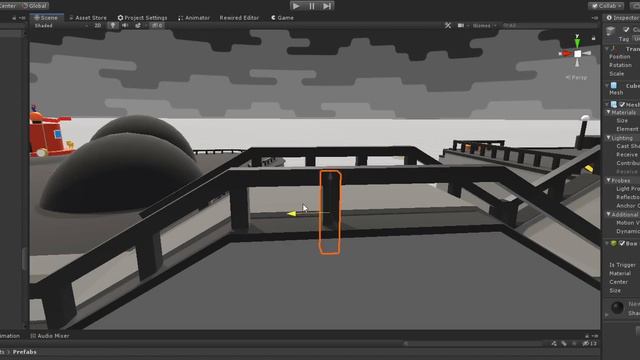Toggle scene audio speaker icon

[125, 26]
